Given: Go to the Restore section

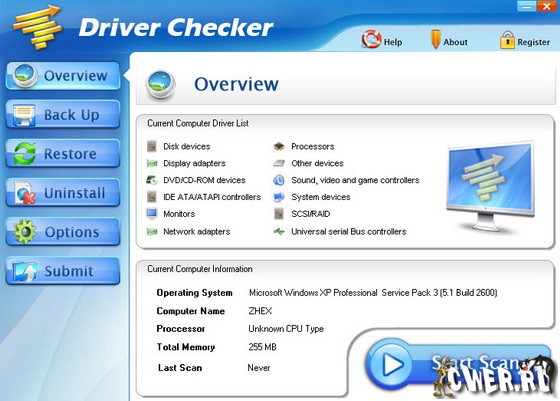Looking at the screenshot, I should point(63,154).
